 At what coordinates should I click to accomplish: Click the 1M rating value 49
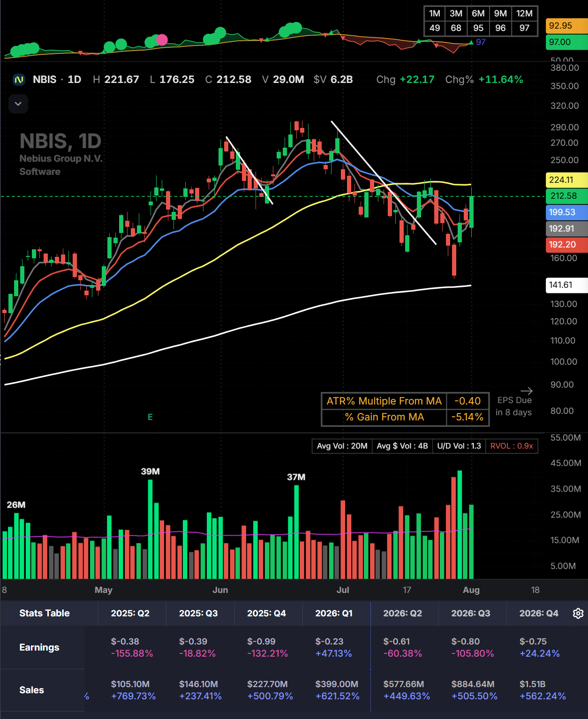pyautogui.click(x=435, y=28)
